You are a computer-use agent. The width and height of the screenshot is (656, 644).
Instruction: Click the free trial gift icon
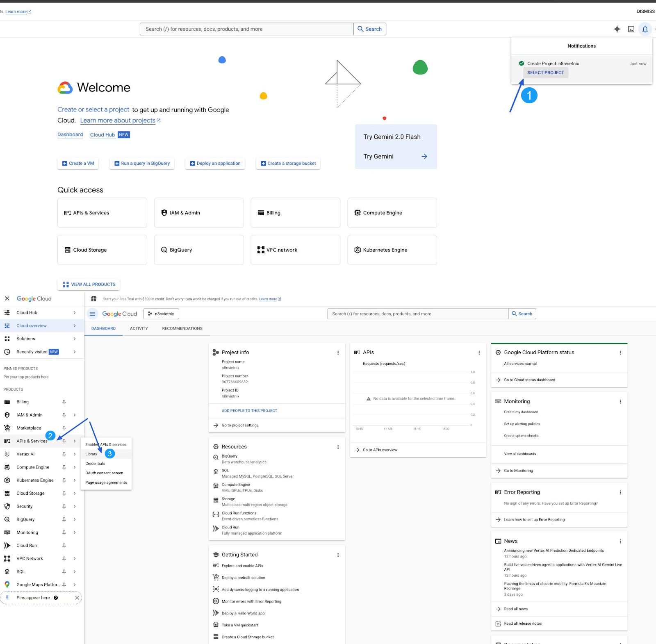[x=94, y=299]
